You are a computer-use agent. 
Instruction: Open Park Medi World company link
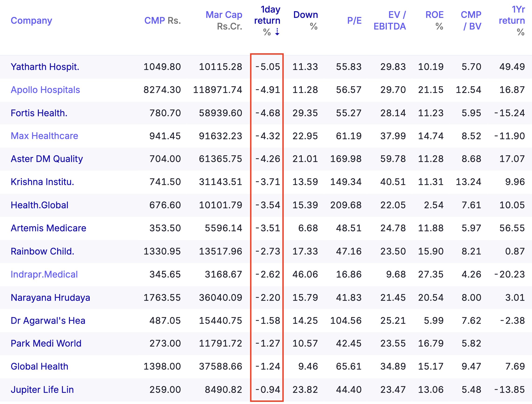(x=46, y=343)
